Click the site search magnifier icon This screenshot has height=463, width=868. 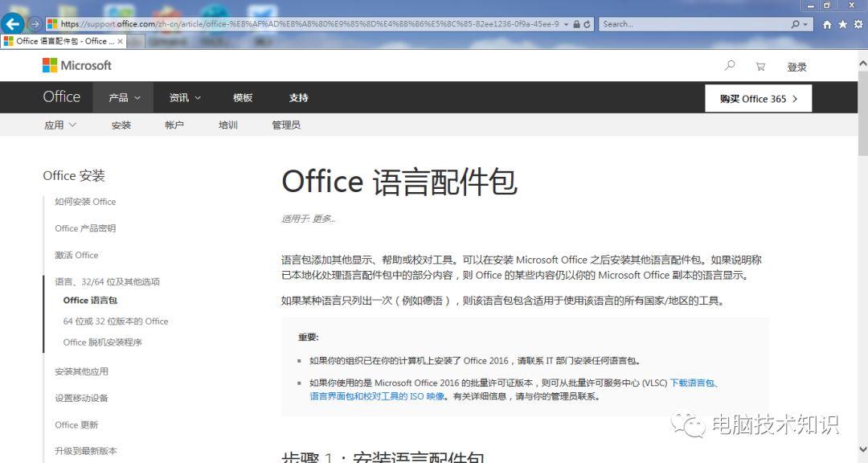[x=730, y=66]
